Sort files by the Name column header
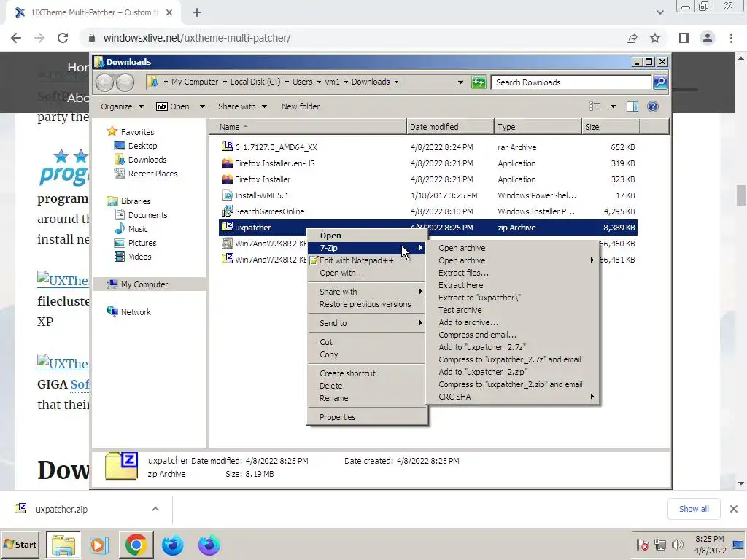 pyautogui.click(x=308, y=127)
